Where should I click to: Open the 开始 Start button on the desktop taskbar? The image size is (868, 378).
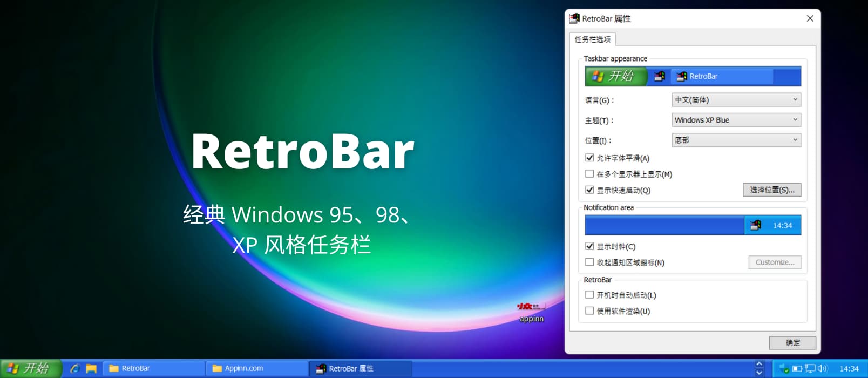pyautogui.click(x=31, y=368)
